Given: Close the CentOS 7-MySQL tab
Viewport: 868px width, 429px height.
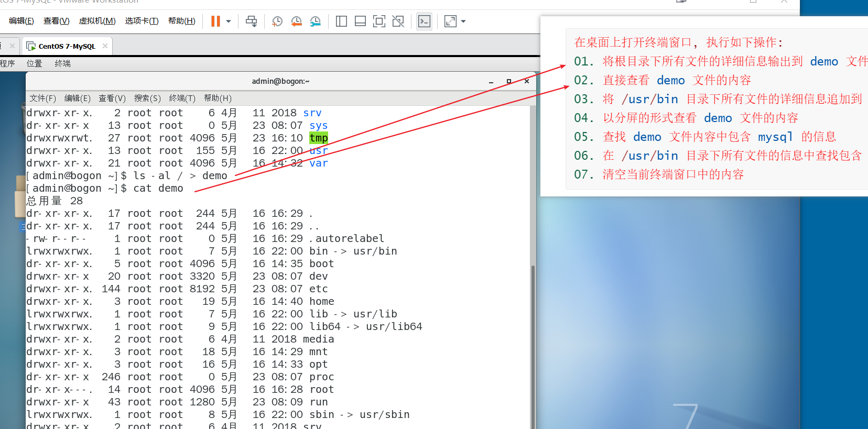Looking at the screenshot, I should pyautogui.click(x=105, y=46).
